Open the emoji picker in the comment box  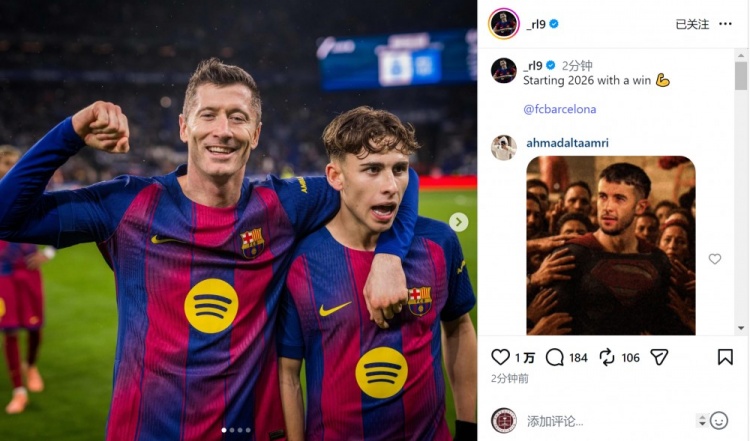click(718, 420)
